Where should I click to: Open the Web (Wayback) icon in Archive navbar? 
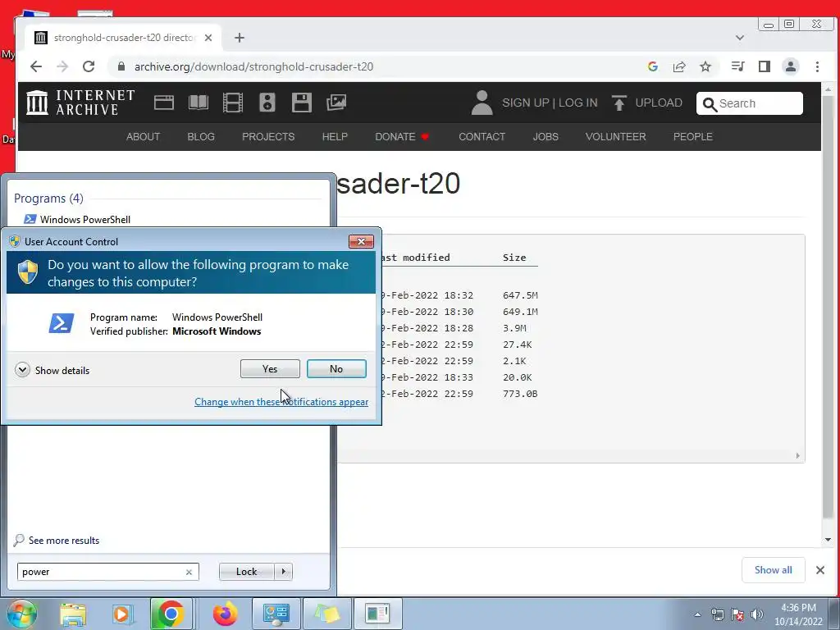(164, 103)
